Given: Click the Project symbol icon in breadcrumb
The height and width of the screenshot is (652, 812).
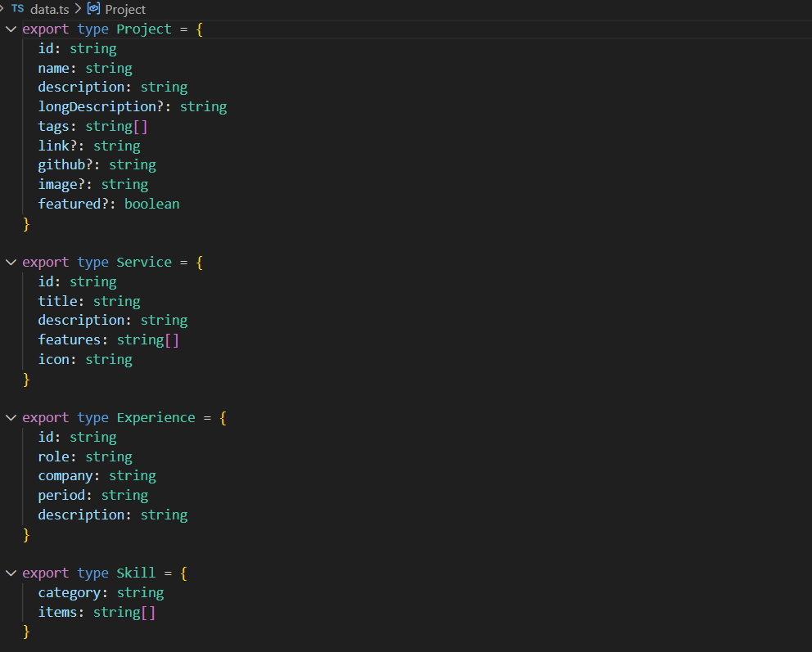Looking at the screenshot, I should click(94, 9).
